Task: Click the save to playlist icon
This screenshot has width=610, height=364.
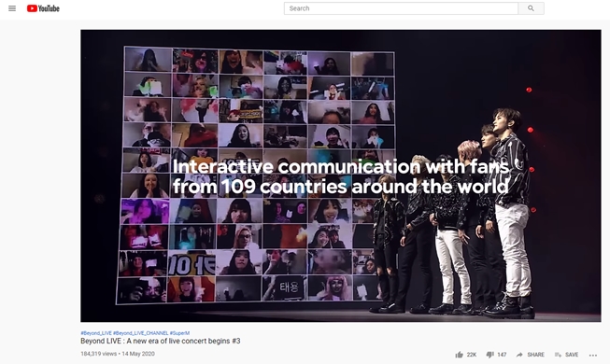Action: (558, 355)
